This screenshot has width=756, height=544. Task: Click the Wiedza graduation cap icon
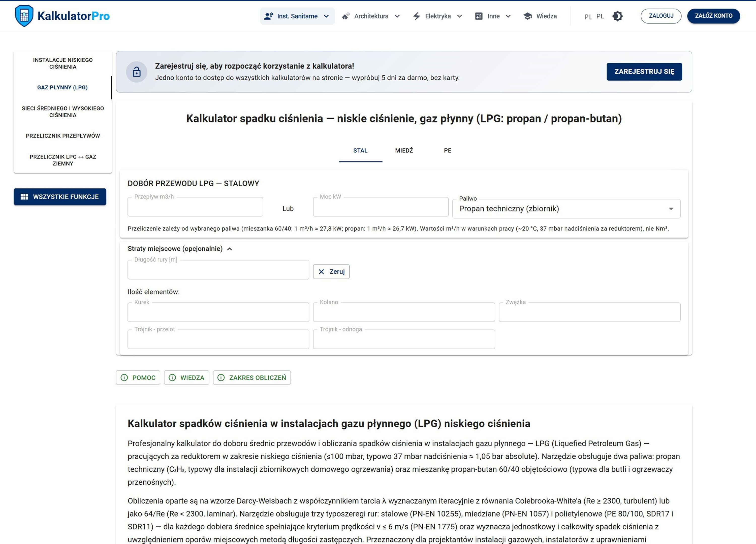[528, 16]
